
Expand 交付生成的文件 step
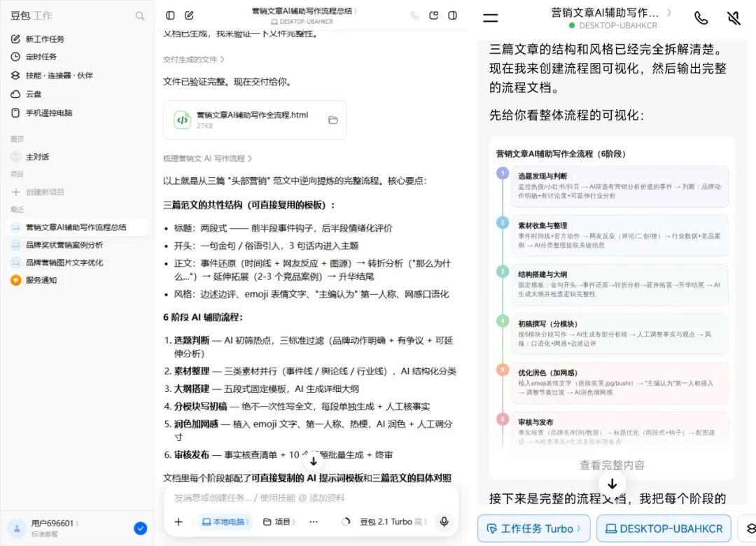(x=193, y=59)
